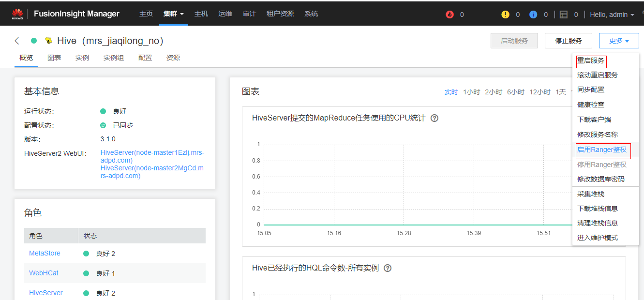Select 修改数据库密码 from the menu
Image resolution: width=644 pixels, height=300 pixels.
(x=601, y=179)
